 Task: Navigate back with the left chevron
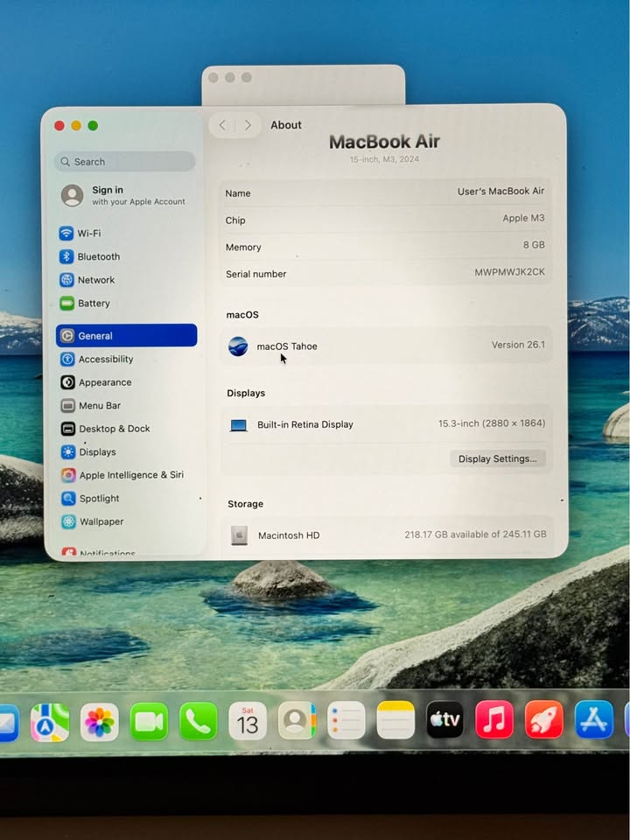pyautogui.click(x=222, y=125)
